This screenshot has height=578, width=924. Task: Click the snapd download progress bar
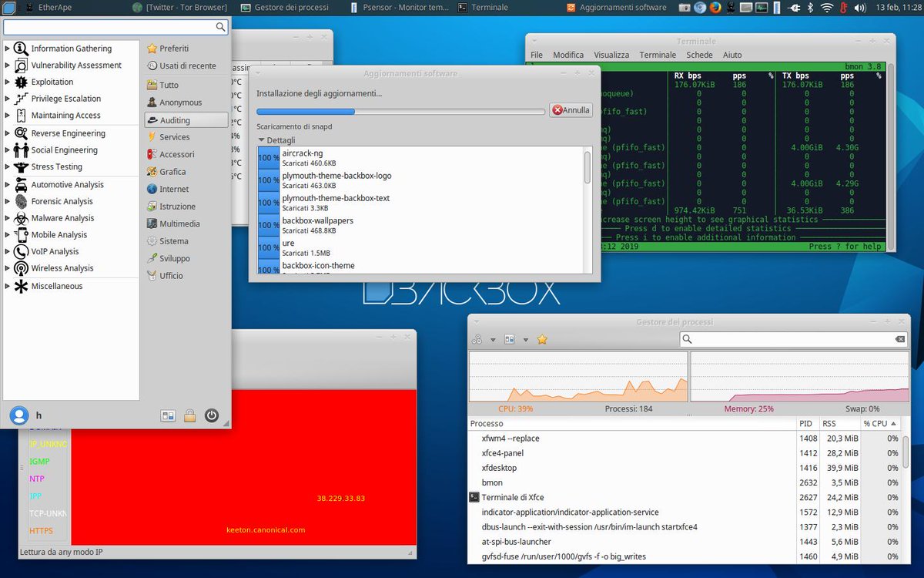tap(400, 110)
